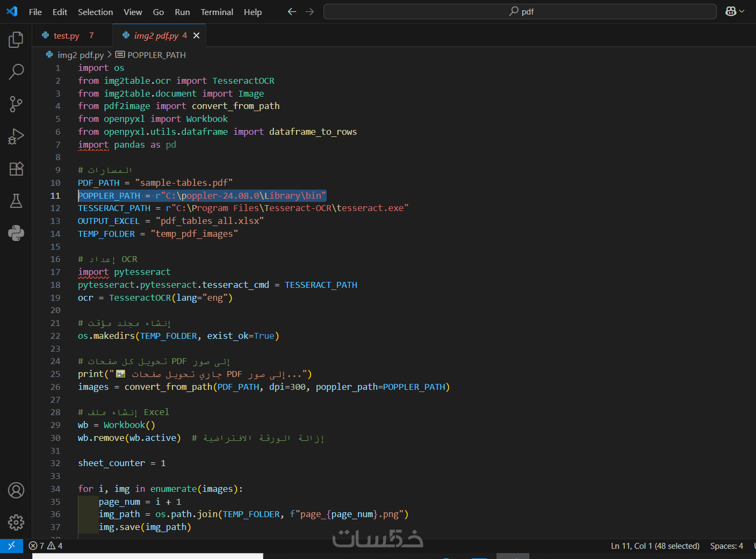Viewport: 756px width, 559px height.
Task: Click the remote window status bar icon
Action: click(11, 546)
